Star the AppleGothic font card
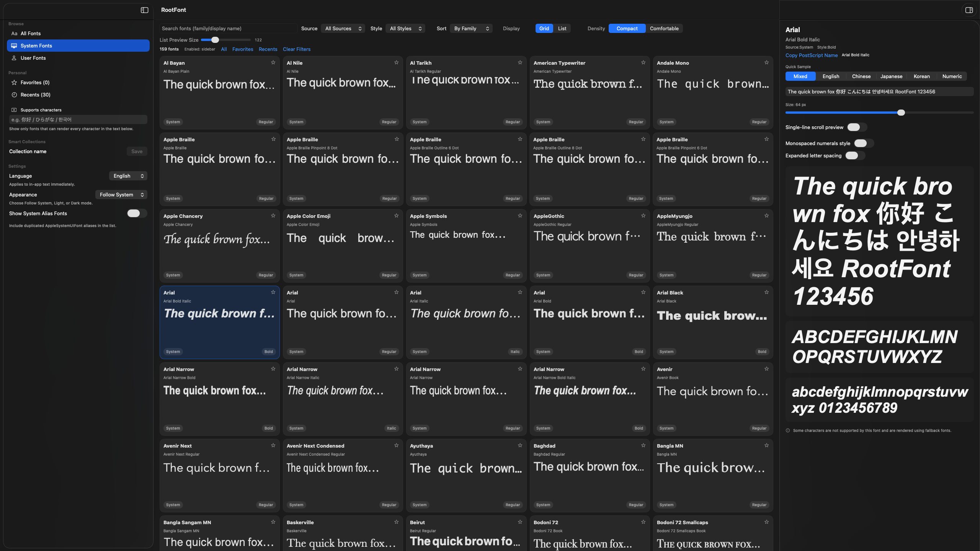Image resolution: width=980 pixels, height=551 pixels. coord(643,216)
